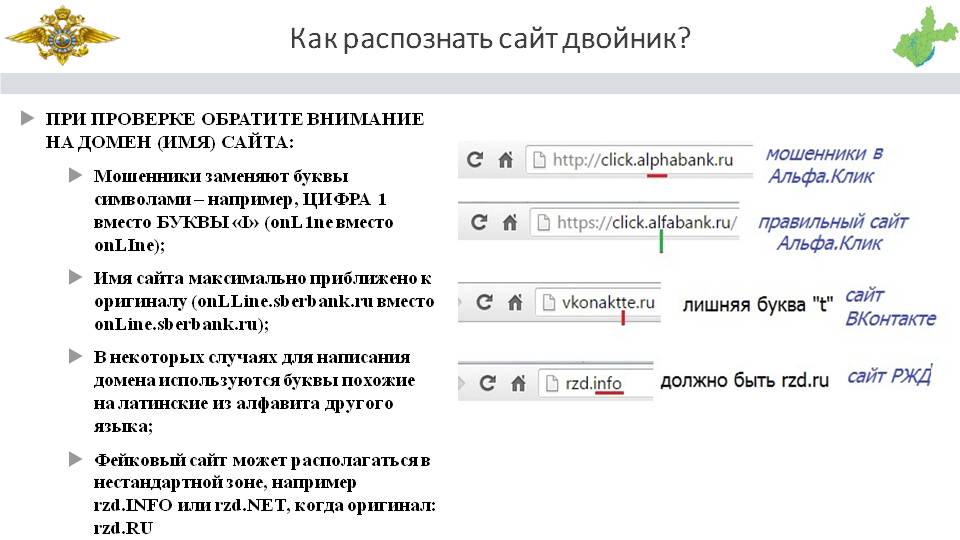The height and width of the screenshot is (540, 960).
Task: Click page icon in click.alfabank.ru address bar
Action: point(544,222)
